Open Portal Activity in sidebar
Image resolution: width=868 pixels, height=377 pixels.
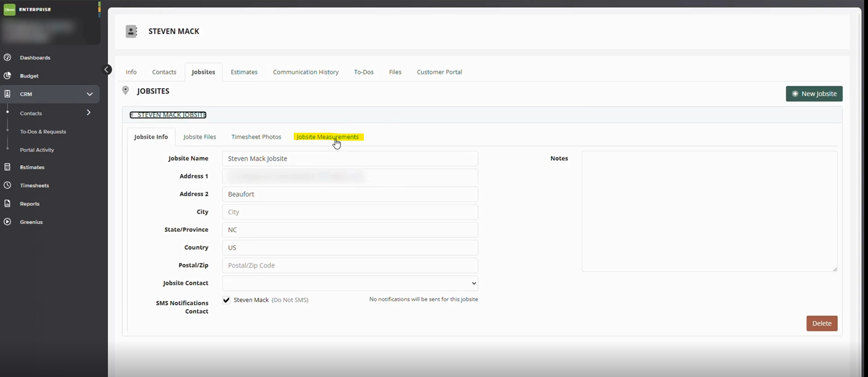pos(37,150)
